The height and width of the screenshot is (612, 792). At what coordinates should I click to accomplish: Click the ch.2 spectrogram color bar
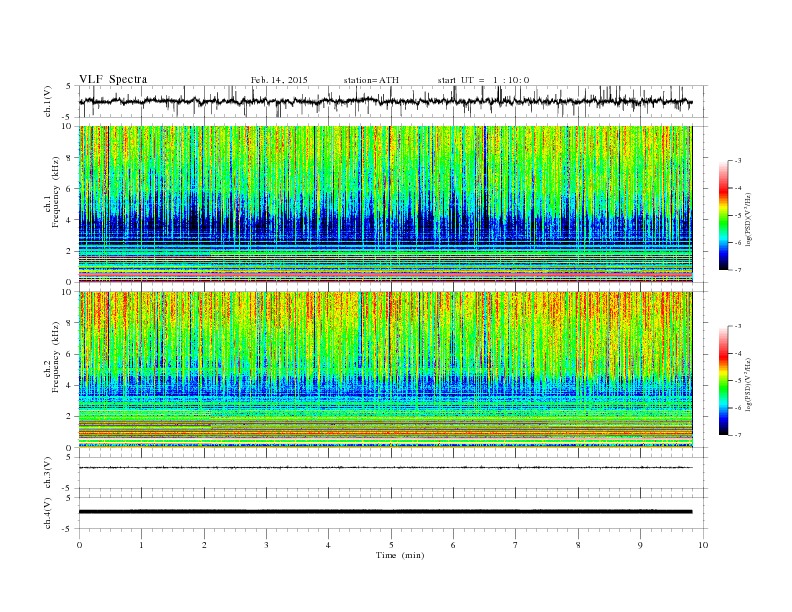[x=723, y=380]
